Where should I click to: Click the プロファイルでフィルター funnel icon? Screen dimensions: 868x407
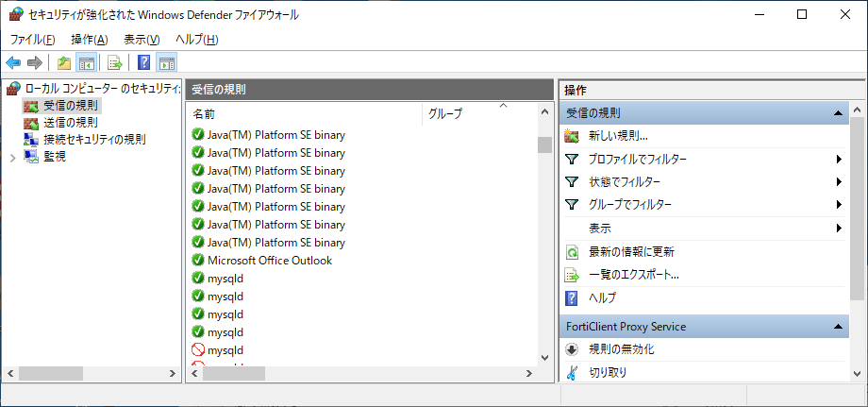click(572, 160)
